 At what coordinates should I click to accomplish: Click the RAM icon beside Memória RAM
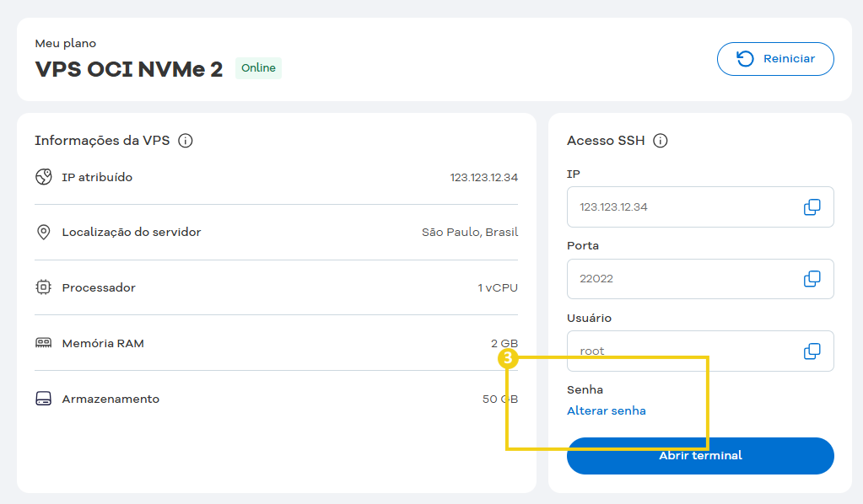click(x=43, y=343)
